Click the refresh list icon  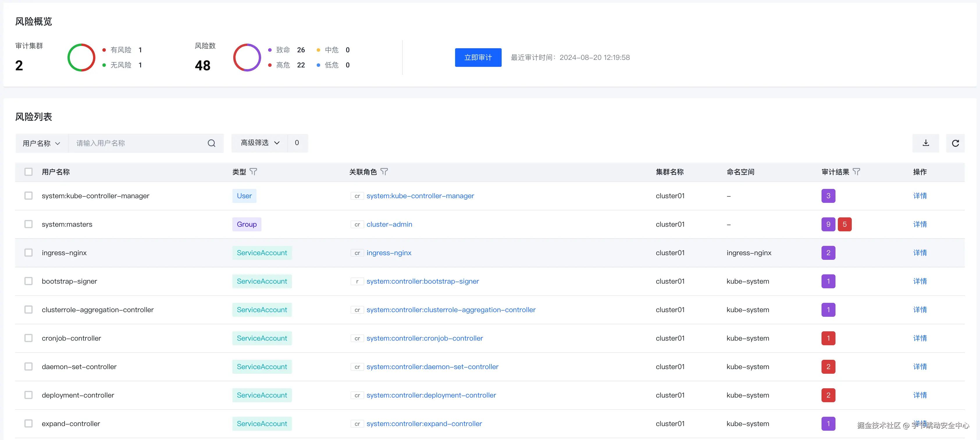pos(955,143)
